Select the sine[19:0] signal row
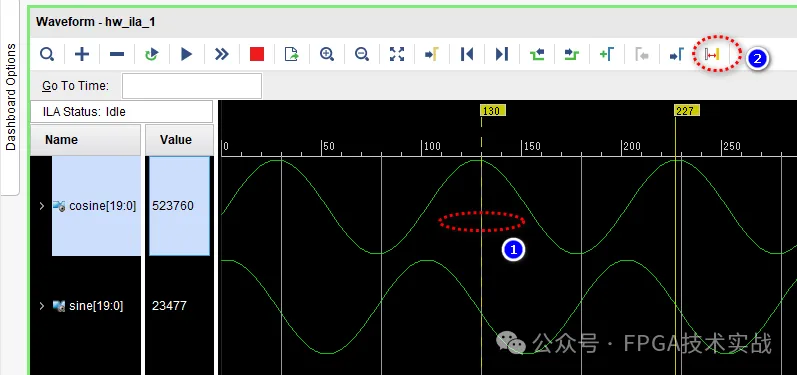 tap(97, 306)
